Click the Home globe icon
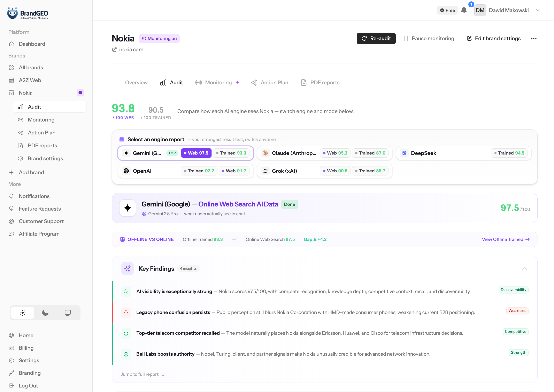 point(11,335)
